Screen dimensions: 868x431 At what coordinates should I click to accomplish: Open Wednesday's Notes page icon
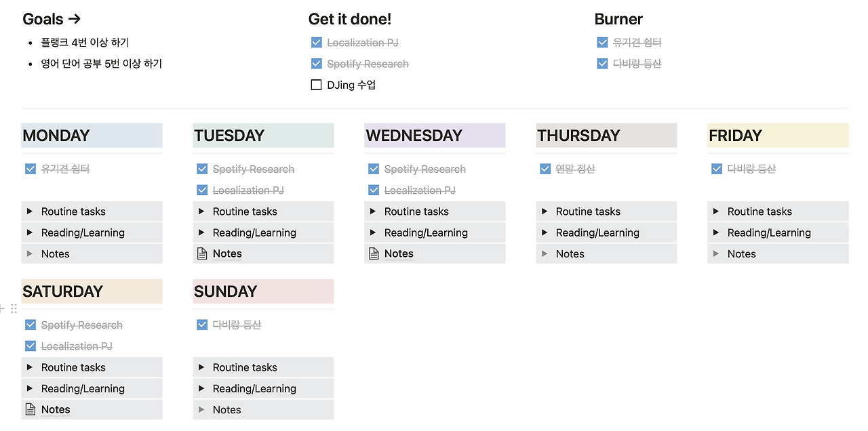(x=374, y=253)
